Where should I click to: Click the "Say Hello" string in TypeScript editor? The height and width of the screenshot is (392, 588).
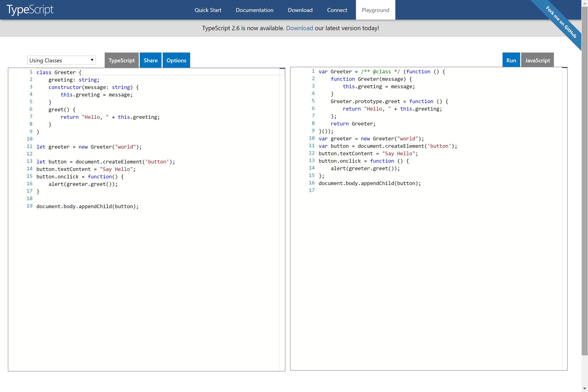tap(116, 169)
